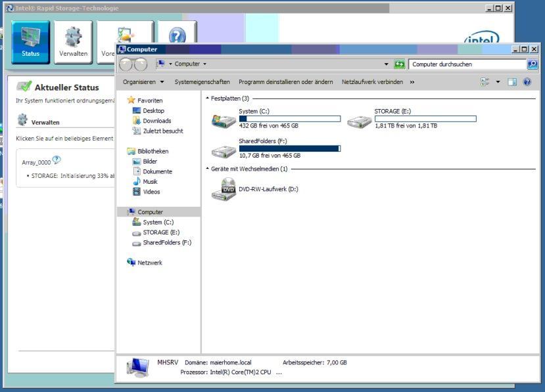Open the view options dropdown arrow
The height and width of the screenshot is (392, 545).
[x=498, y=82]
